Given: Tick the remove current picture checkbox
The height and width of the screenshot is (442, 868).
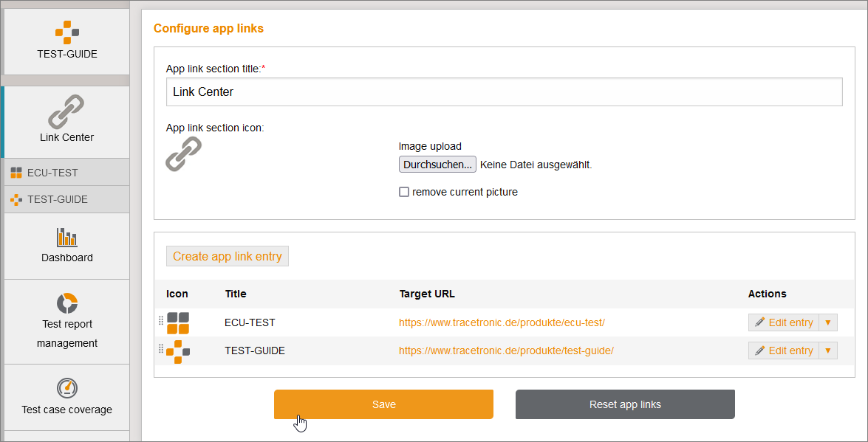Looking at the screenshot, I should pyautogui.click(x=404, y=192).
